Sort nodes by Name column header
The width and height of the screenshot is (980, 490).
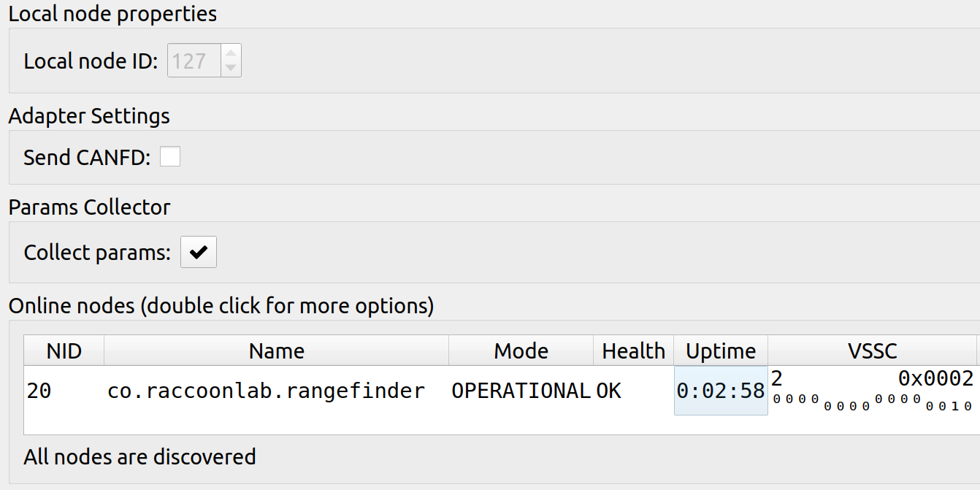tap(277, 351)
